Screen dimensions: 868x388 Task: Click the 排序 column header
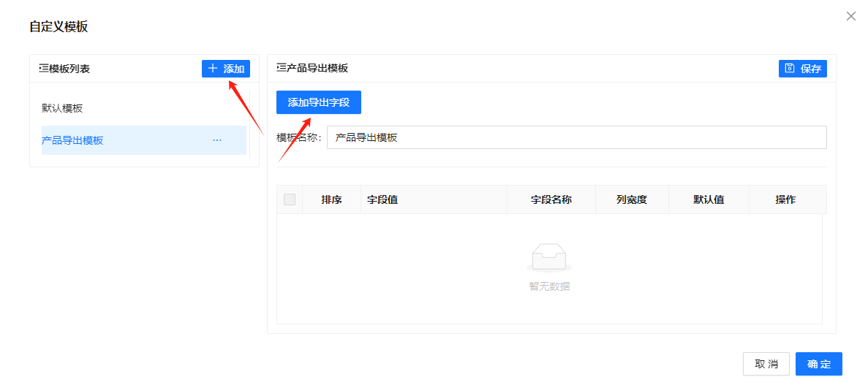point(331,199)
